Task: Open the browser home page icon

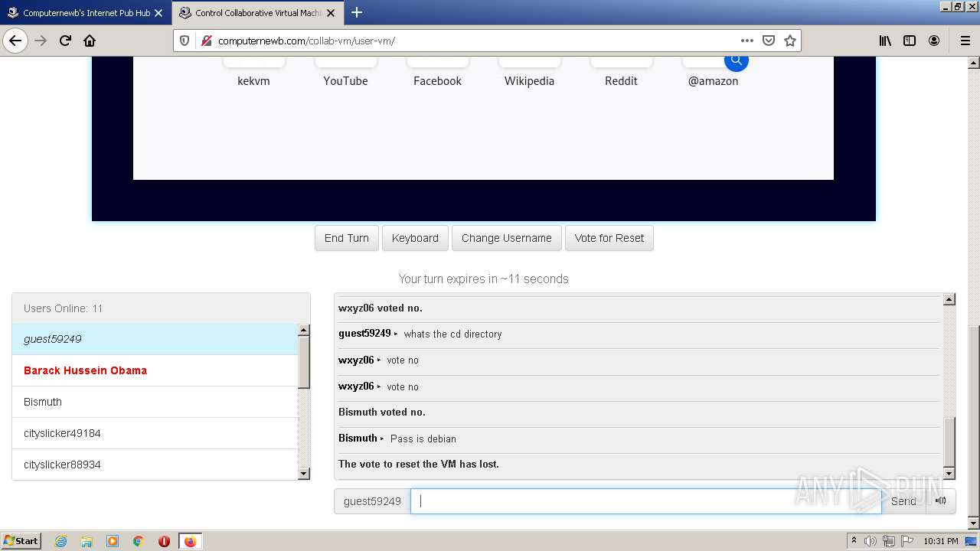Action: point(90,41)
